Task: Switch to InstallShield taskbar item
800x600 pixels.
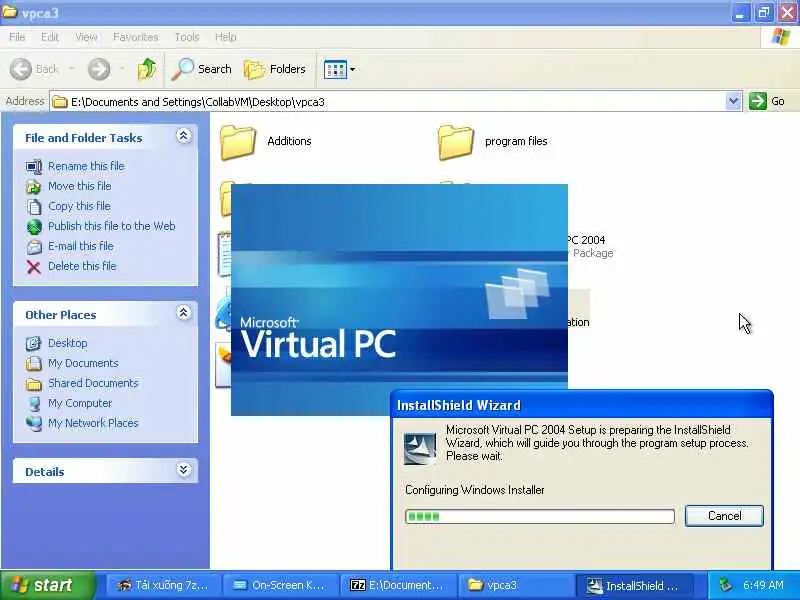Action: pyautogui.click(x=635, y=585)
